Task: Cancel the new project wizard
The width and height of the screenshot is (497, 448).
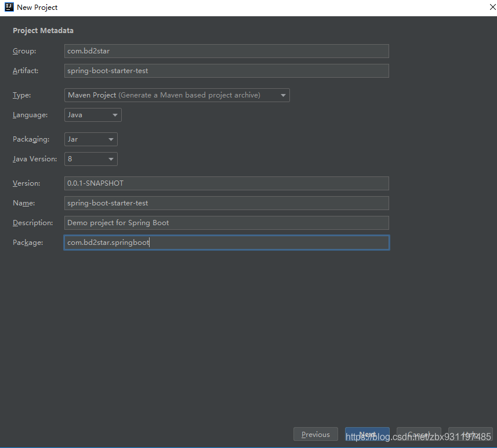Action: [x=419, y=434]
